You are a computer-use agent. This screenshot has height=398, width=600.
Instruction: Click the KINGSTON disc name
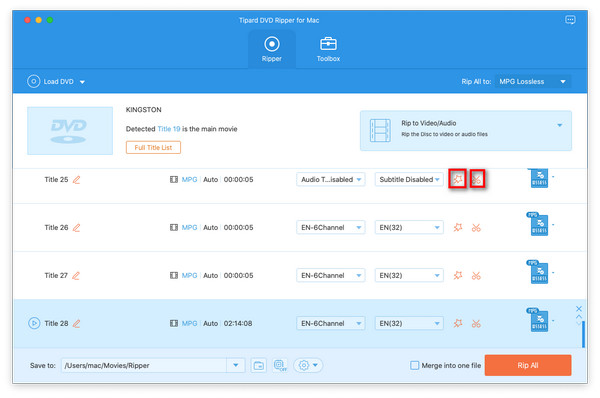pyautogui.click(x=143, y=110)
